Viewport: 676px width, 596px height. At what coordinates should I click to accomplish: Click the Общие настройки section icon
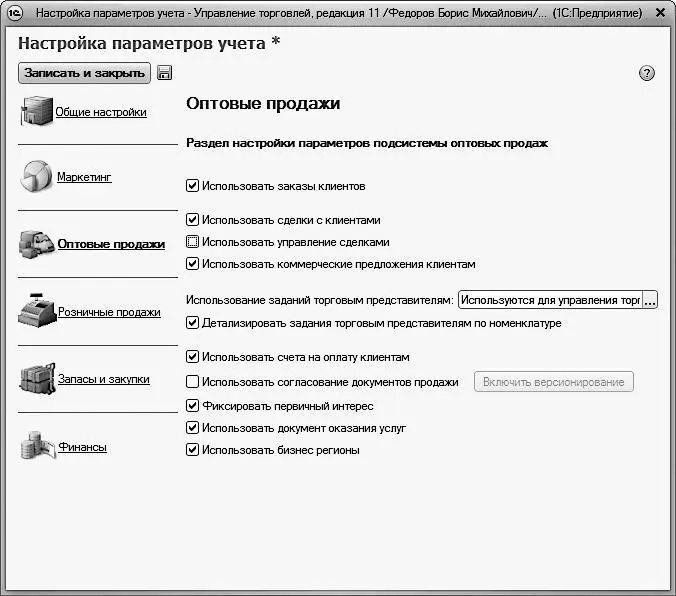pos(36,111)
